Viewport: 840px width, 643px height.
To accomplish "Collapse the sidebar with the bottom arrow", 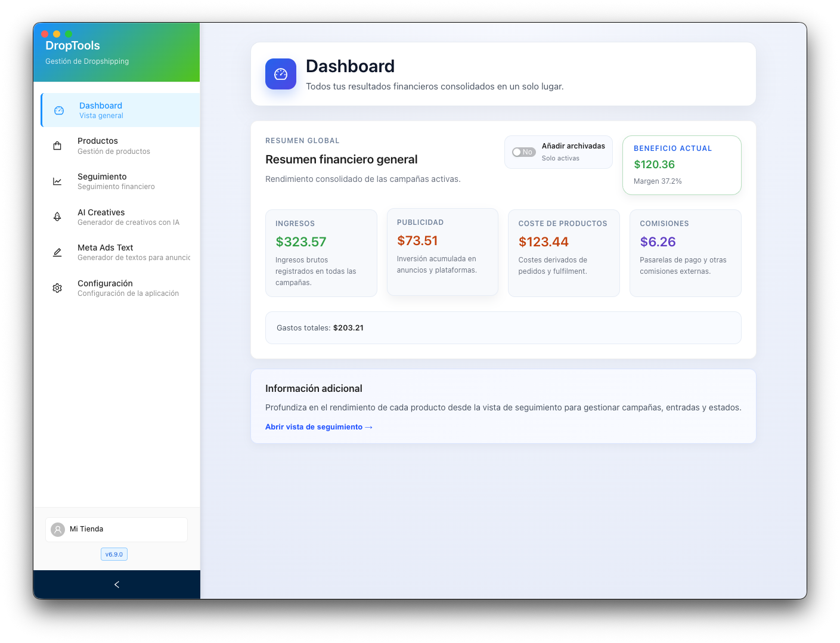I will [117, 585].
